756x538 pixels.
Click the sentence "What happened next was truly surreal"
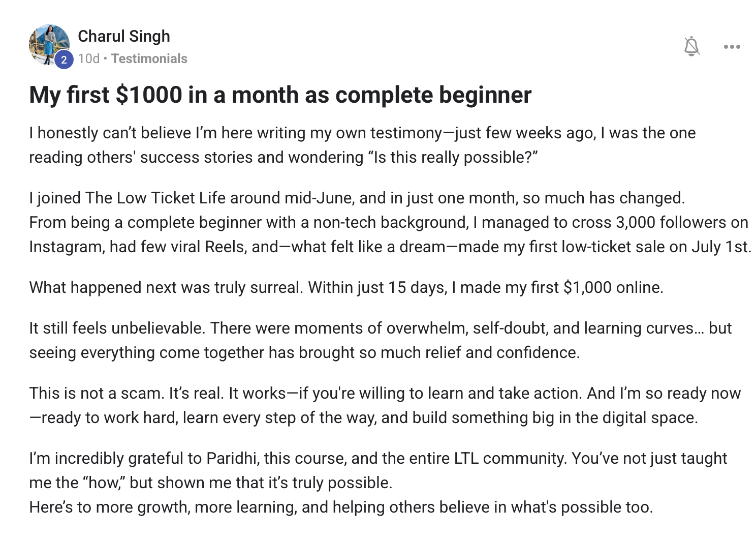click(166, 287)
